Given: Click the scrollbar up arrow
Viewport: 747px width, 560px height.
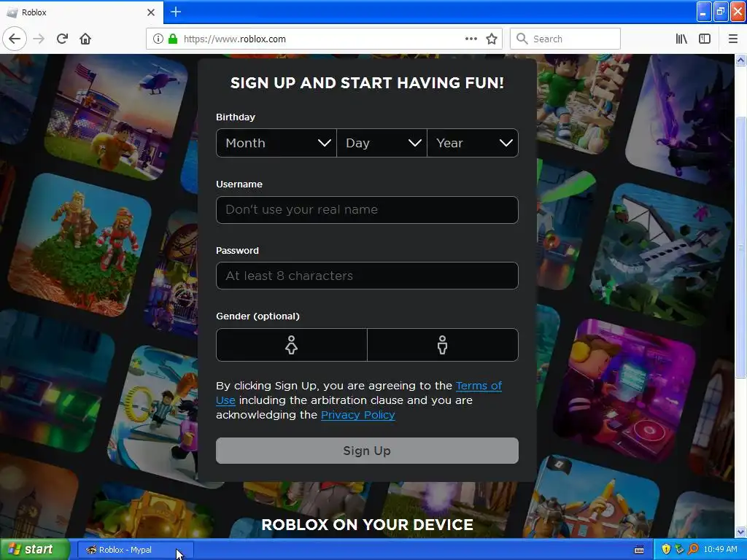Looking at the screenshot, I should pyautogui.click(x=740, y=60).
